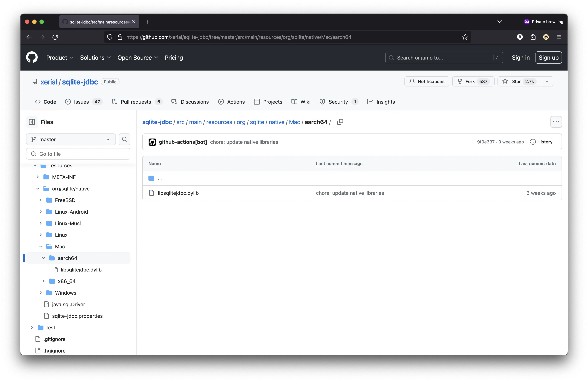Open the Insights tab
588x382 pixels.
pyautogui.click(x=381, y=102)
